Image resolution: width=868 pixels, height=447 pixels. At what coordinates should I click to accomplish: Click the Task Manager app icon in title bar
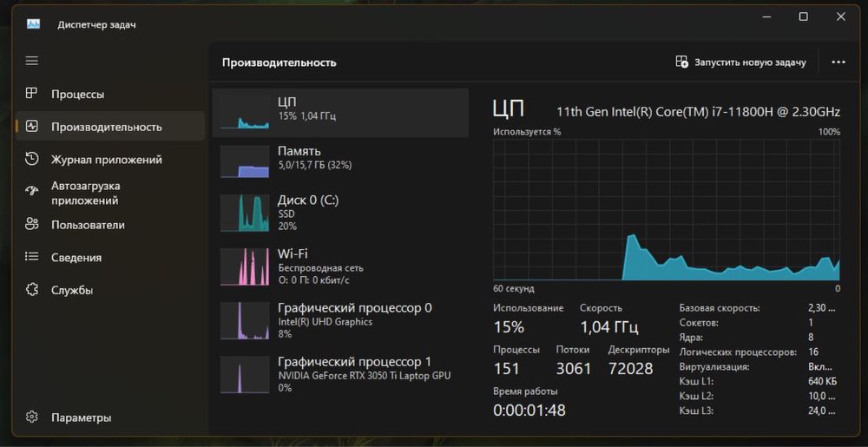(33, 24)
